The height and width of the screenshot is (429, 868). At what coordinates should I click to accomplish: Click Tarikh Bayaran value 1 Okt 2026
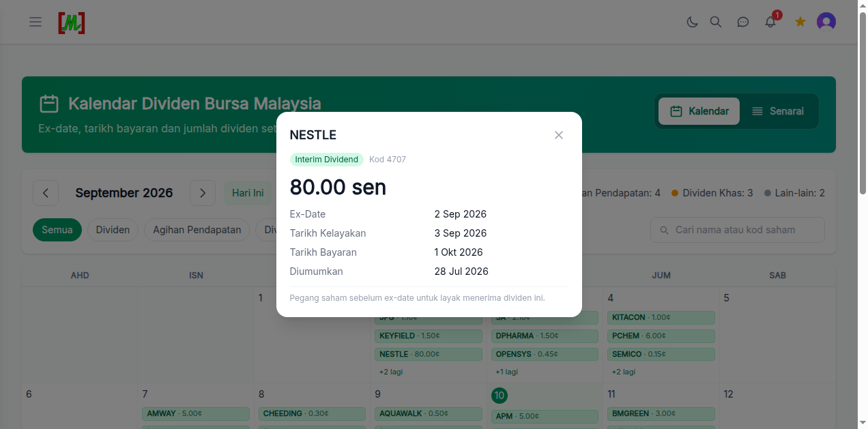[x=459, y=252]
